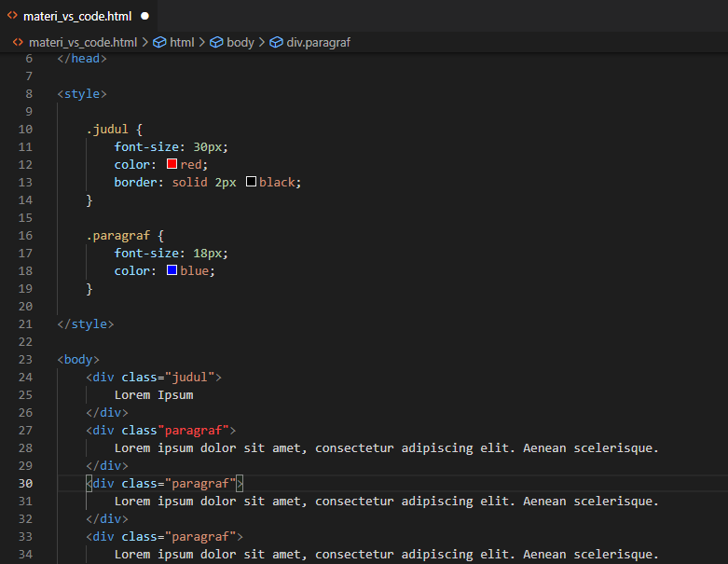The height and width of the screenshot is (564, 728).
Task: Click the closing div tag on line 29
Action: point(107,466)
